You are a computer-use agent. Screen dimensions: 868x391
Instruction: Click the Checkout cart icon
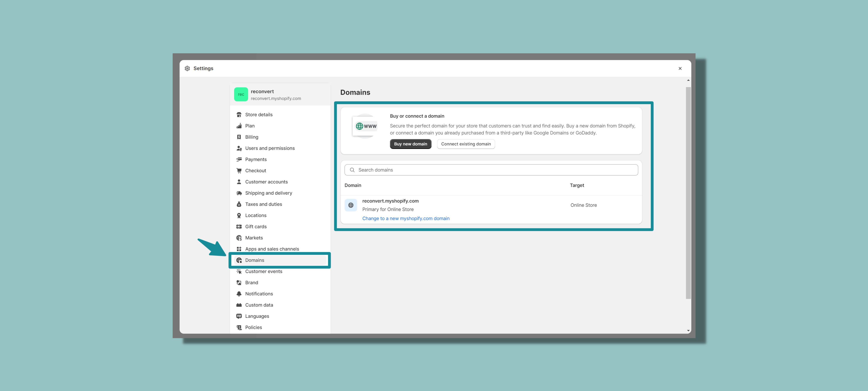239,171
